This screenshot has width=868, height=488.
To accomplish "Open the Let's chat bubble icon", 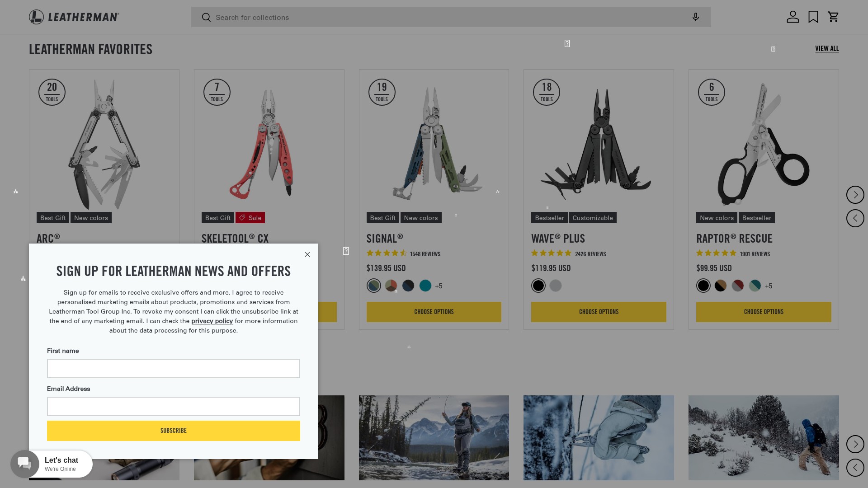I will 25,464.
